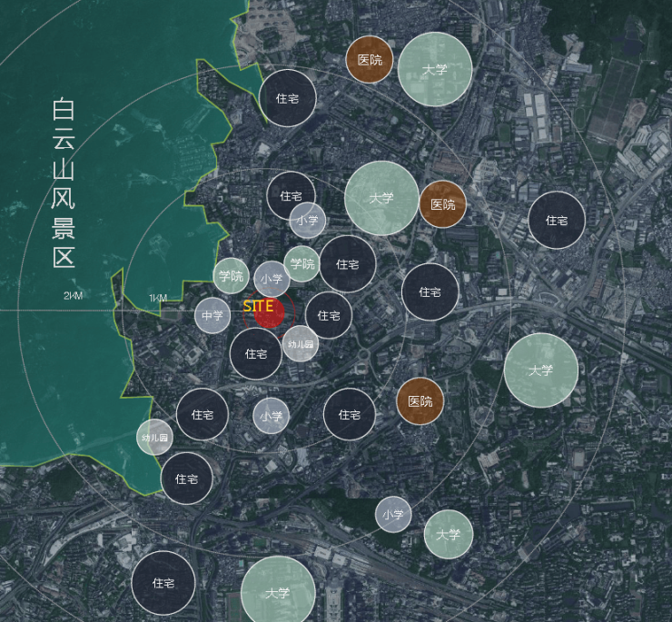The image size is (672, 622).
Task: Select the 住宅 circle at far right
Action: click(x=557, y=220)
